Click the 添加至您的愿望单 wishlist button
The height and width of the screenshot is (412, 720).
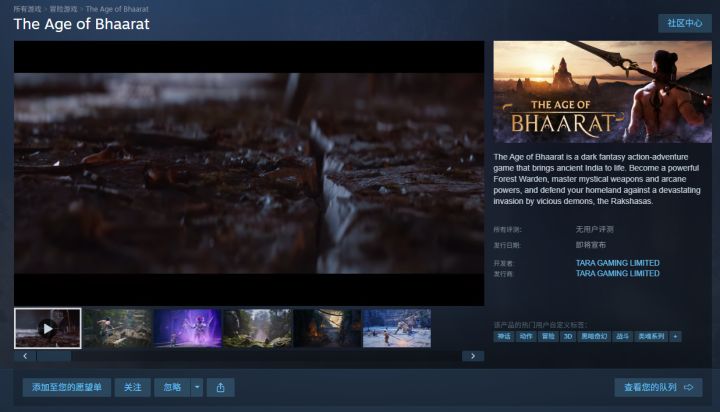[x=67, y=387]
